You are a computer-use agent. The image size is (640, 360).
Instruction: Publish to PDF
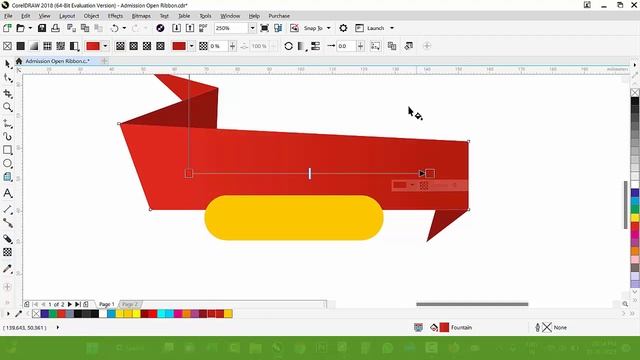click(203, 28)
